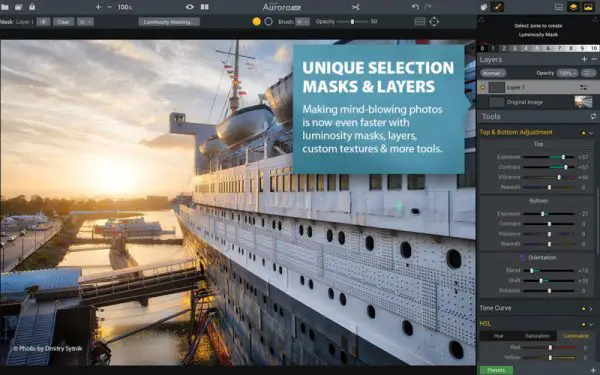Toggle the quick preview eye icon
This screenshot has width=600, height=375.
[190, 7]
